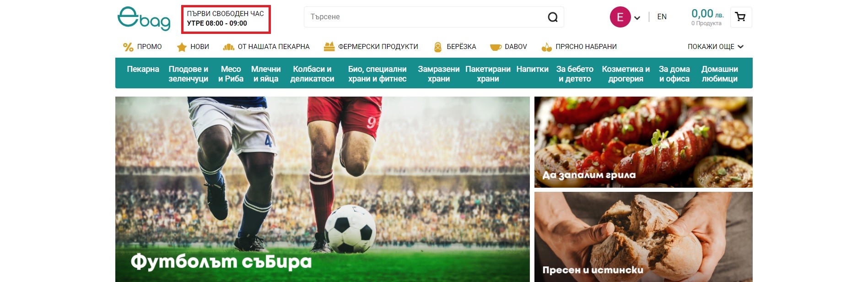This screenshot has width=868, height=282.
Task: Open the Да запалим грила banner
Action: 643,142
